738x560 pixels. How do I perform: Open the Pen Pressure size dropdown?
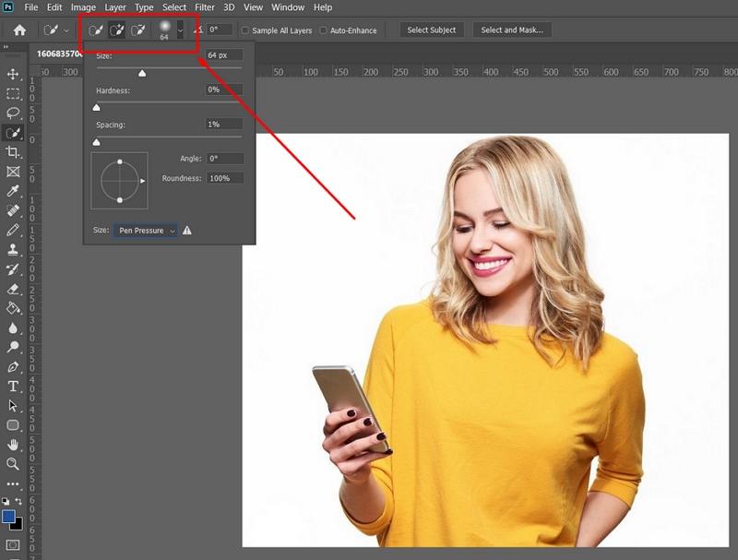click(x=146, y=231)
